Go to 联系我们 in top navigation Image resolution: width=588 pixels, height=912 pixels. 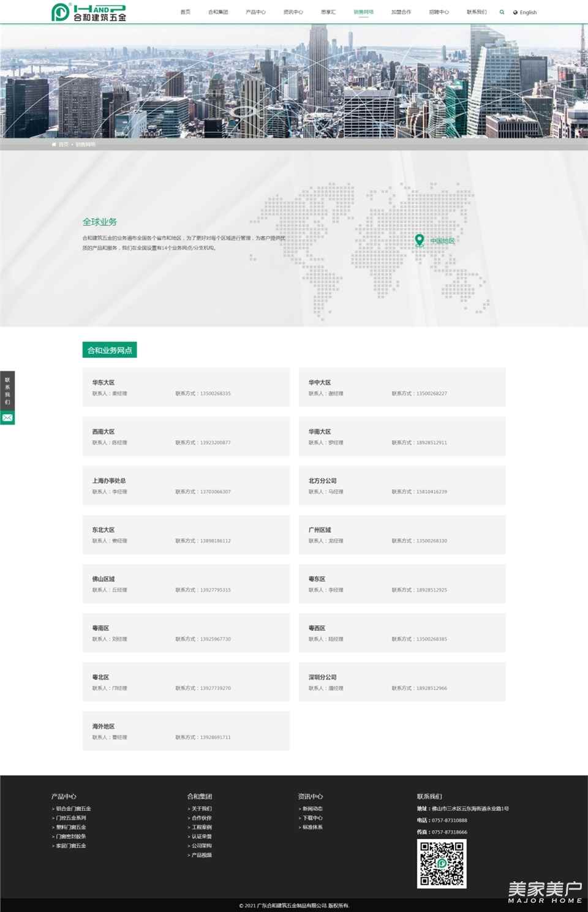477,12
